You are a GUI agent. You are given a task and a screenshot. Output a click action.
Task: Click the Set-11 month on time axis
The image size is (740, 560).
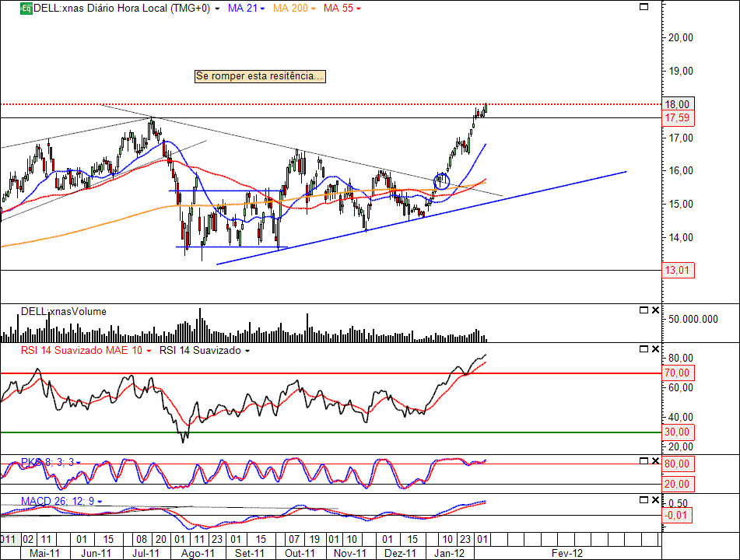(250, 554)
